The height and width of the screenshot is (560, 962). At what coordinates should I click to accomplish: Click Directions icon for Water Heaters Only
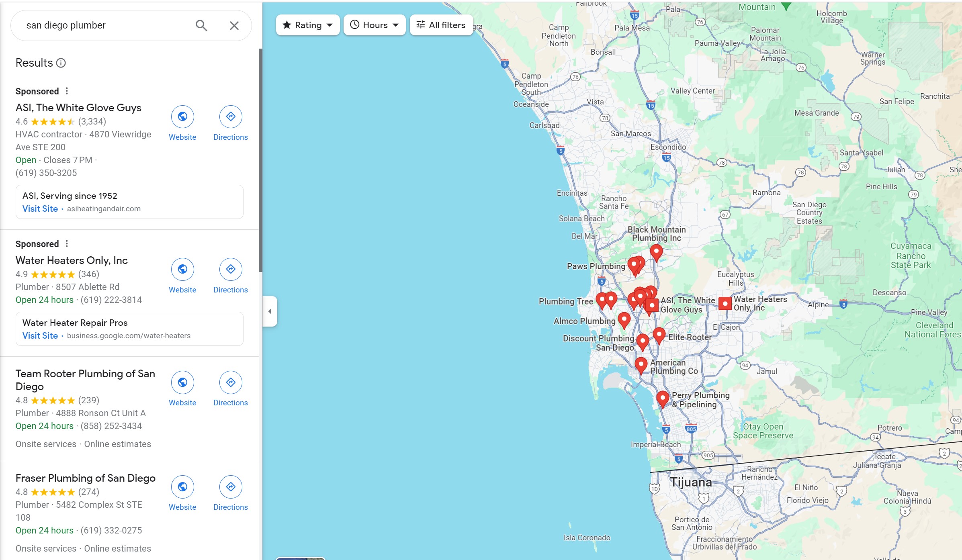click(230, 269)
